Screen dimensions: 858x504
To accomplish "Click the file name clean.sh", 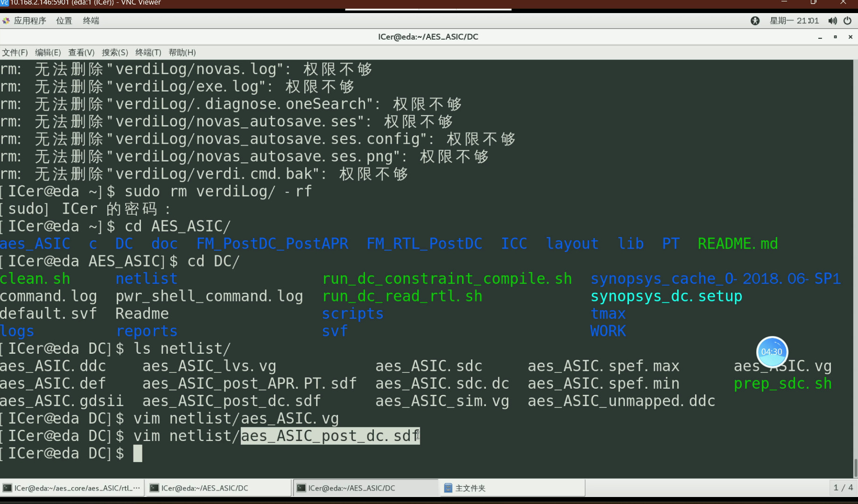I will (x=35, y=279).
